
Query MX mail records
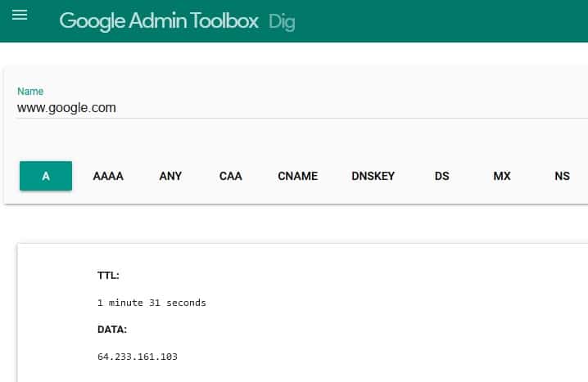coord(502,176)
